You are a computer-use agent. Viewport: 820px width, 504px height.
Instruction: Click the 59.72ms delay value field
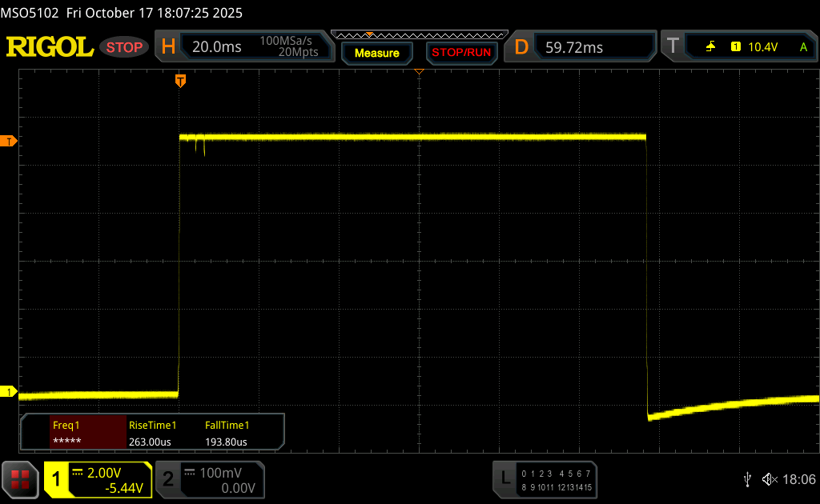coord(574,47)
